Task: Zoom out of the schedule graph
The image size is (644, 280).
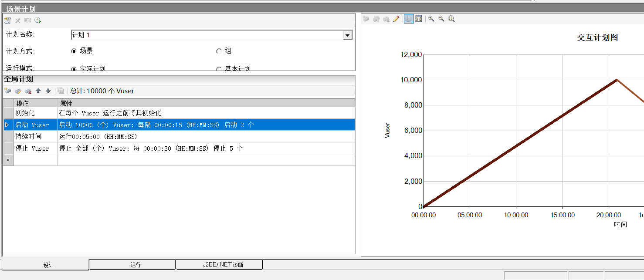Action: 441,18
